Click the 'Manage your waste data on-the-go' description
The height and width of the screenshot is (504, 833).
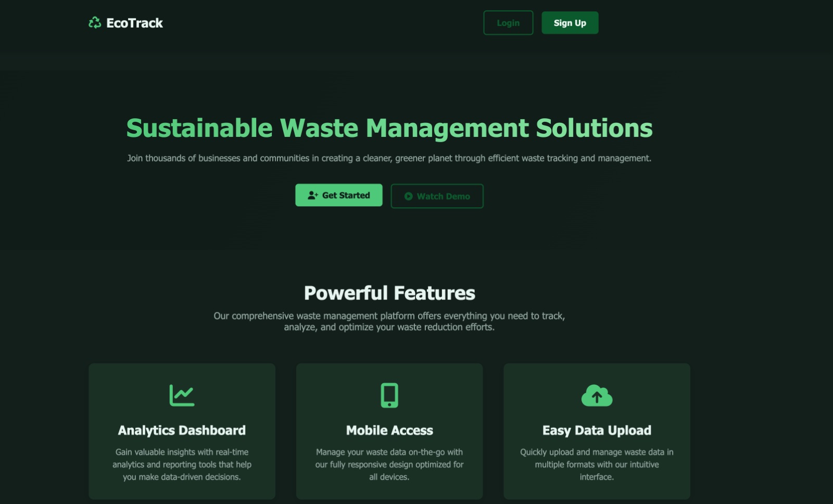click(x=389, y=464)
